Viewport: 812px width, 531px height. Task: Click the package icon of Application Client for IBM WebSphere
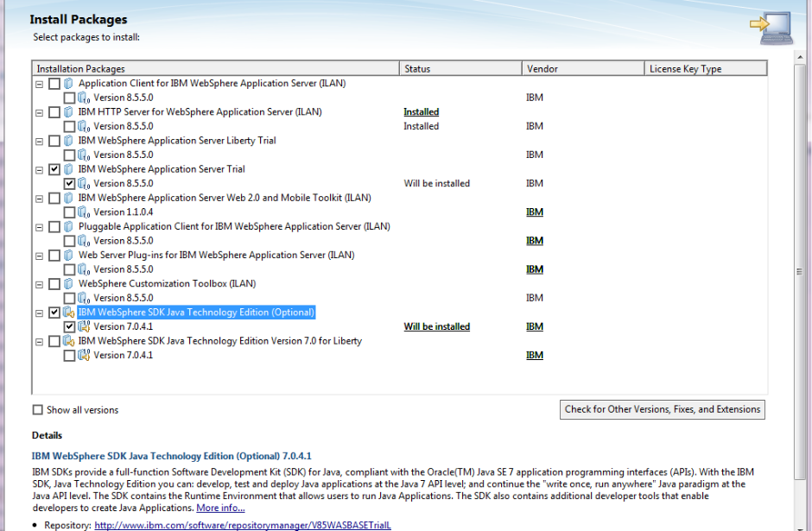pyautogui.click(x=69, y=84)
